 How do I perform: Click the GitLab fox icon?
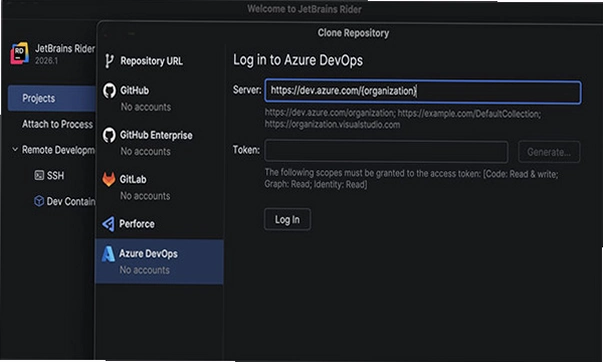pos(109,179)
